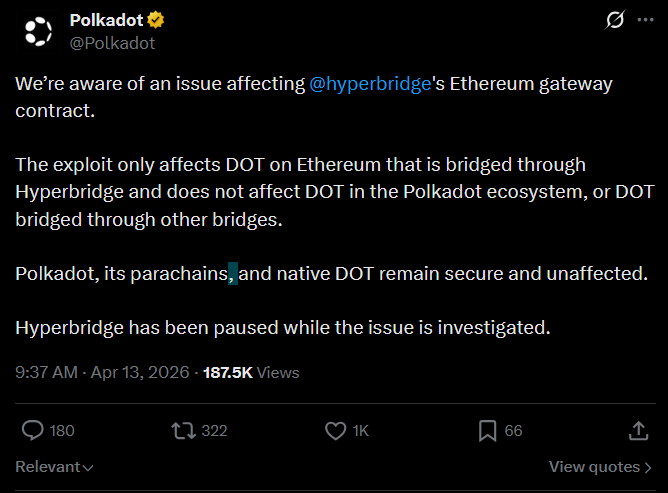668x493 pixels.
Task: Click the gold verified badge
Action: coord(155,20)
